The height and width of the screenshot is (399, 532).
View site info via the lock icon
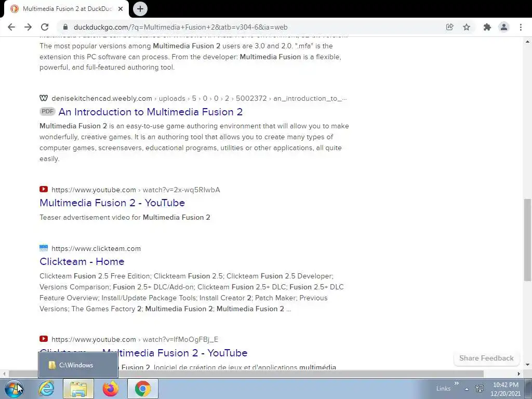click(x=65, y=27)
